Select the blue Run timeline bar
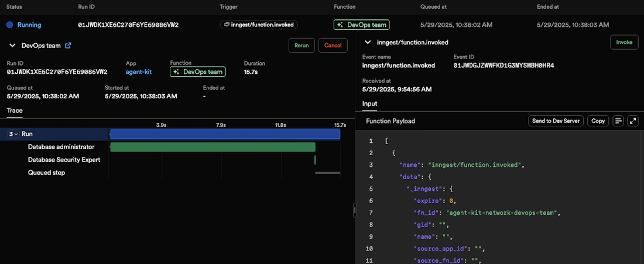The height and width of the screenshot is (264, 644). 225,134
